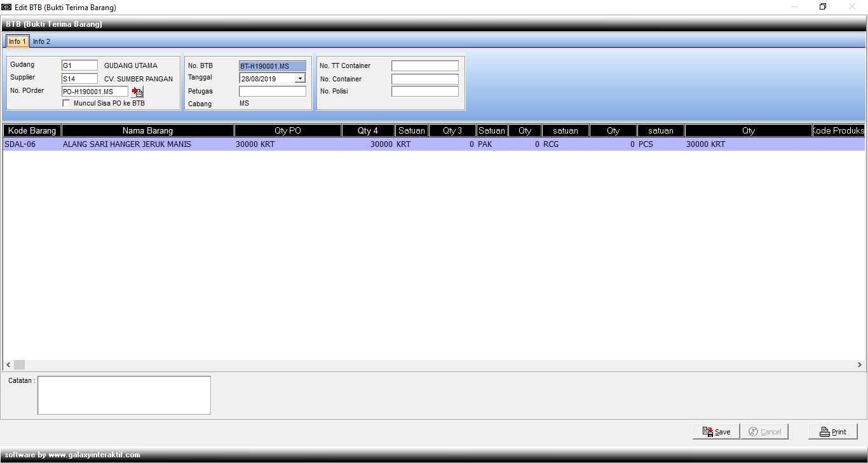Click the Nama Barang column header
This screenshot has height=463, width=868.
click(147, 130)
